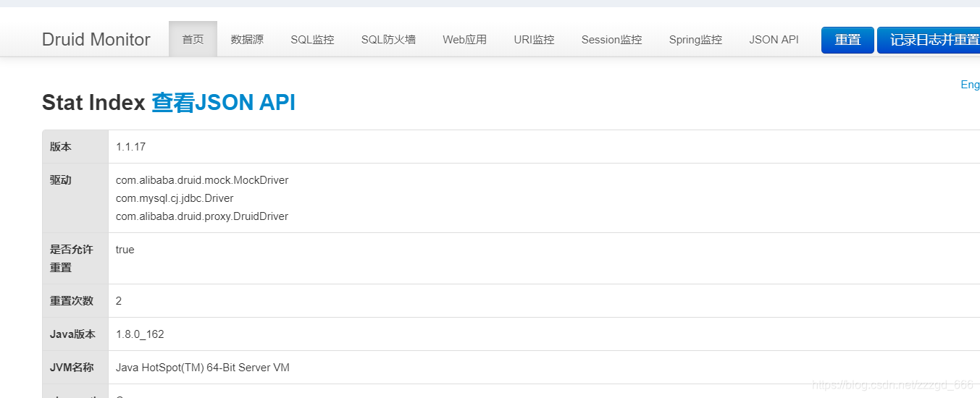Open the 查看JSON API link
The image size is (980, 398).
[223, 103]
